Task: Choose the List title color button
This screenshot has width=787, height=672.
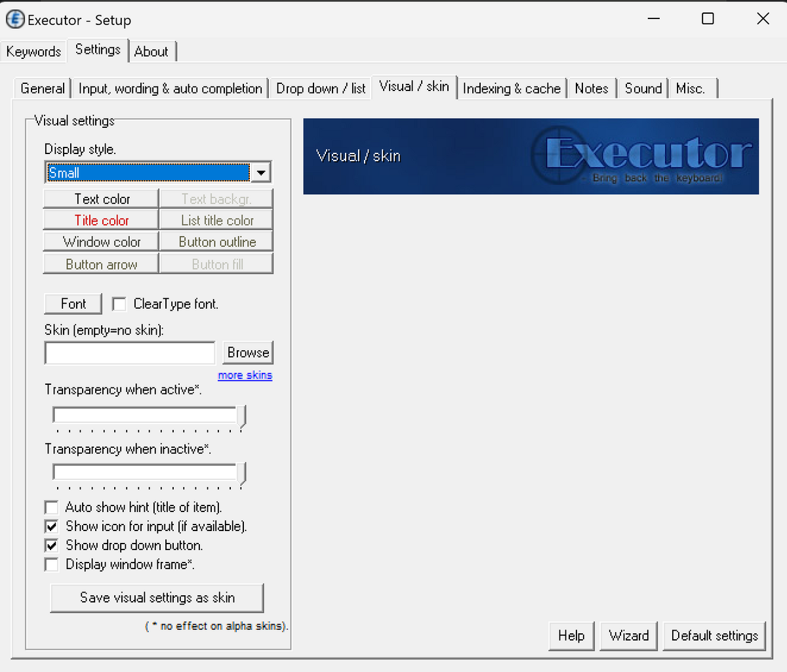Action: pyautogui.click(x=217, y=220)
